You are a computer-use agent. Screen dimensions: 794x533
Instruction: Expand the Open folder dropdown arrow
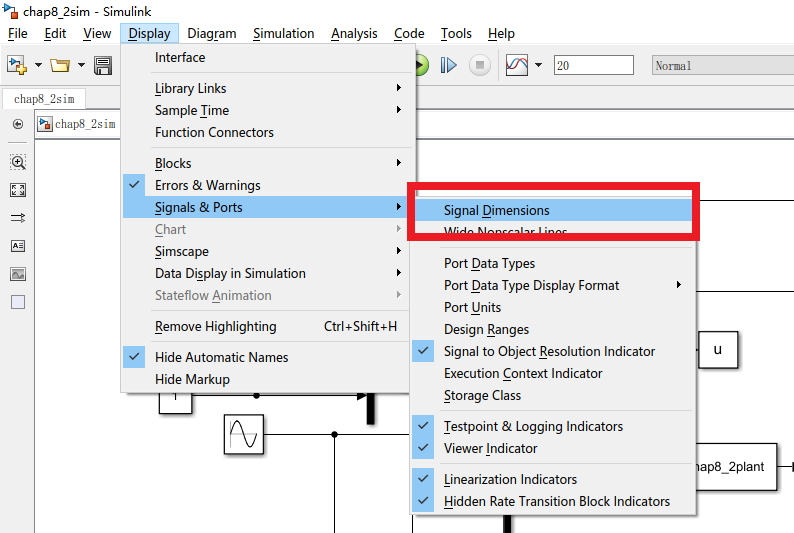point(81,65)
